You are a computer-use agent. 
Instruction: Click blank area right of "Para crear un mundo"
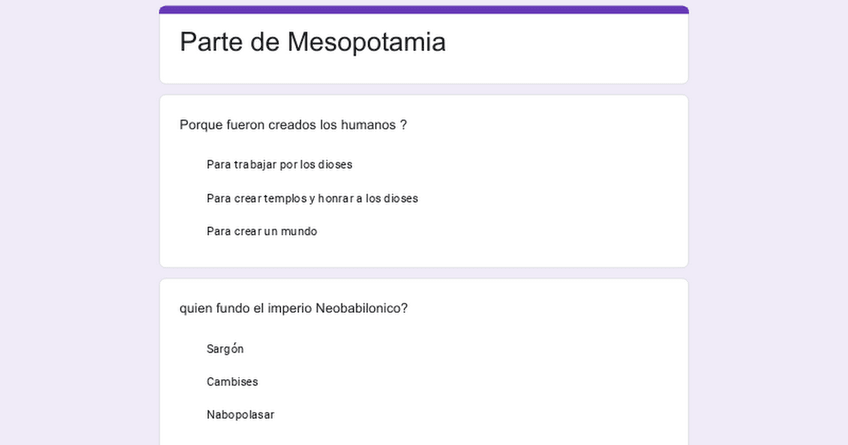tap(500, 231)
